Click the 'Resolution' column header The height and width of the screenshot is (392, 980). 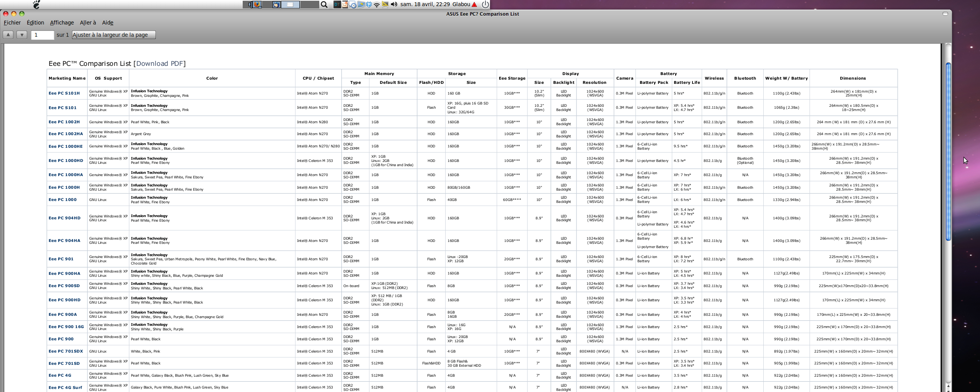point(595,82)
